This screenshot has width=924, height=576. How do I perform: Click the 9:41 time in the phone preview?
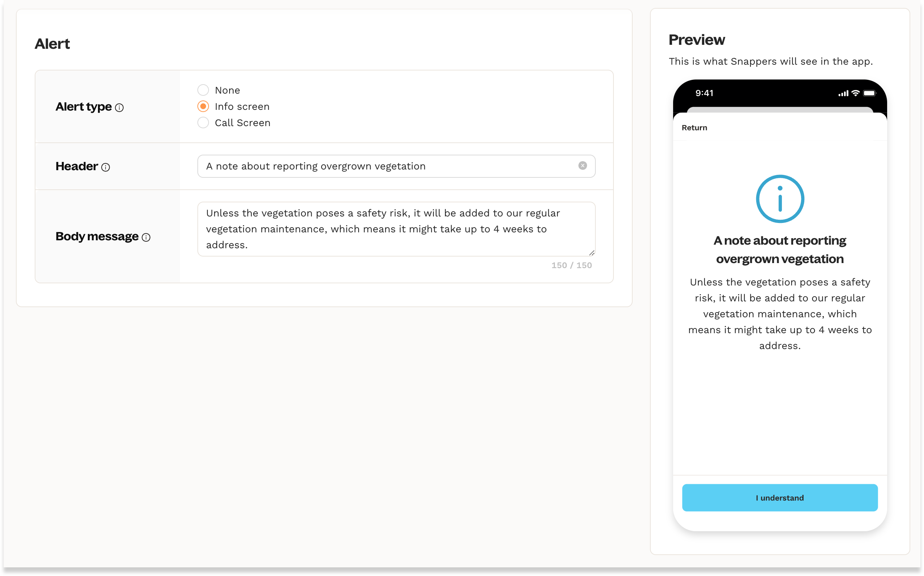point(704,93)
